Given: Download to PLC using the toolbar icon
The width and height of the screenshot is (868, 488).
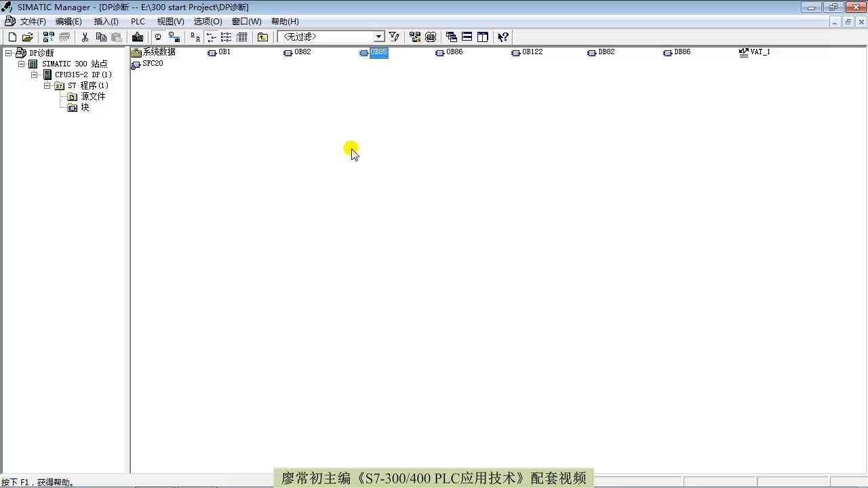Looking at the screenshot, I should point(138,37).
